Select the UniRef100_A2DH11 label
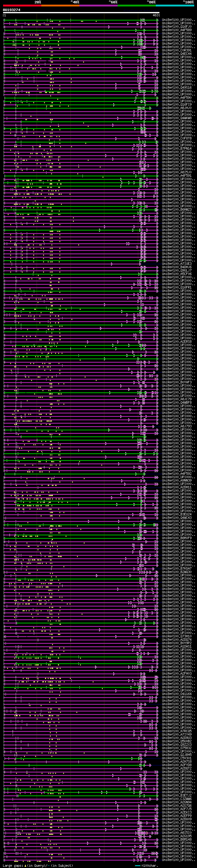Image resolution: width=197 pixels, height=868 pixels. coord(176,487)
